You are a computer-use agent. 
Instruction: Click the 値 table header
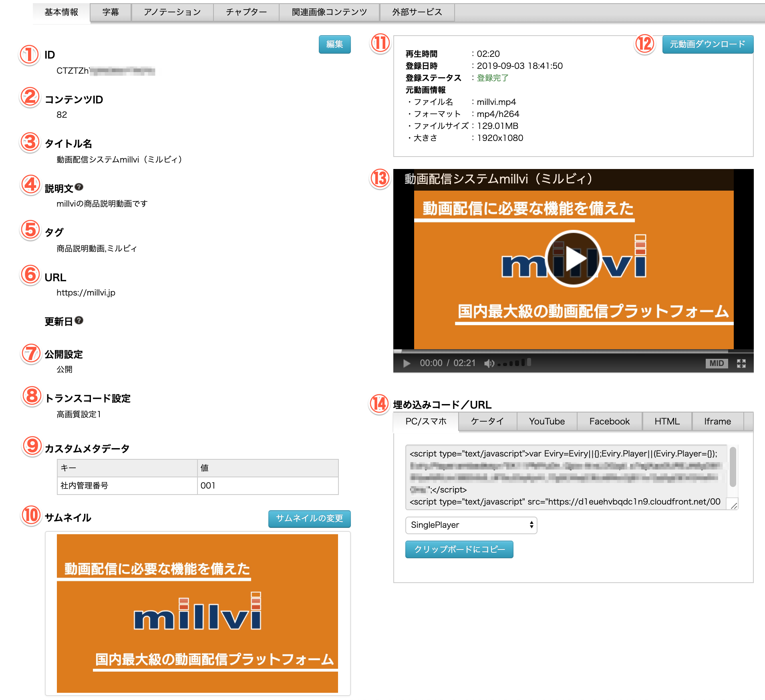coord(268,468)
